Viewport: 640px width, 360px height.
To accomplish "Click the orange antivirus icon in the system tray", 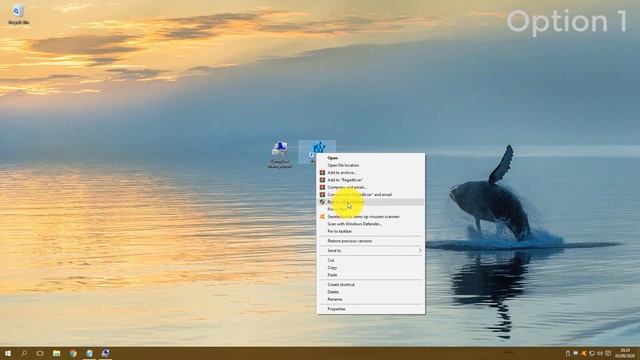I will (x=584, y=353).
